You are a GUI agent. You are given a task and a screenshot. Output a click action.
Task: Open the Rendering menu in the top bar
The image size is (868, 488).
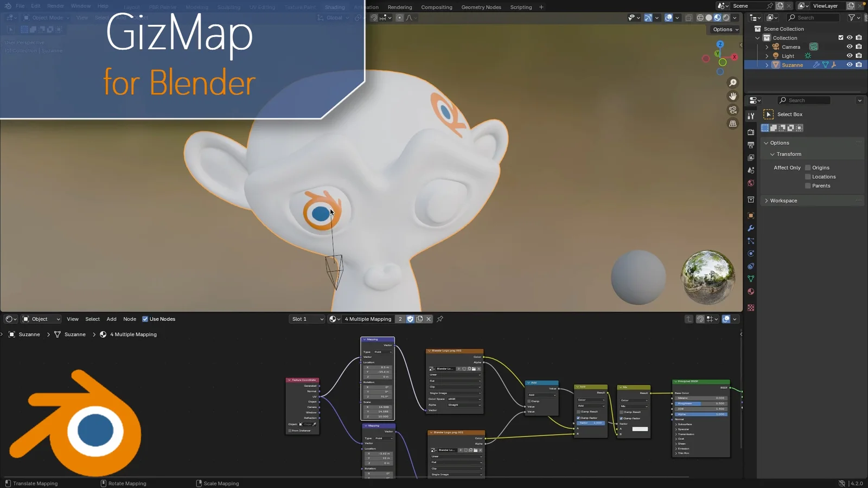click(400, 7)
